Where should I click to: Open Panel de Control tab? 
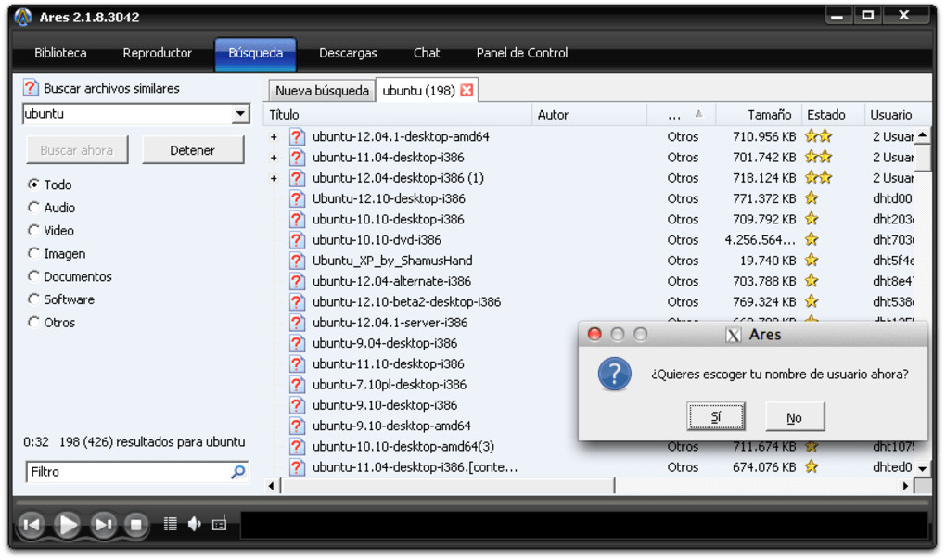(522, 53)
